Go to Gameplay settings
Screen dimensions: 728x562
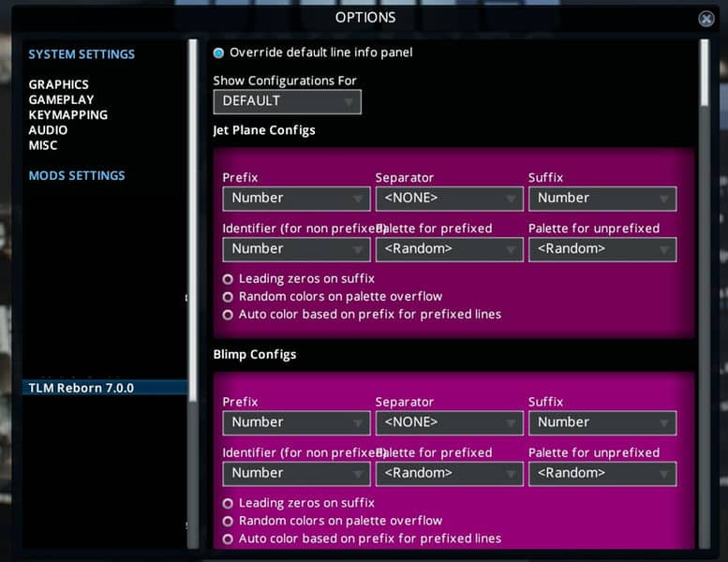[60, 99]
